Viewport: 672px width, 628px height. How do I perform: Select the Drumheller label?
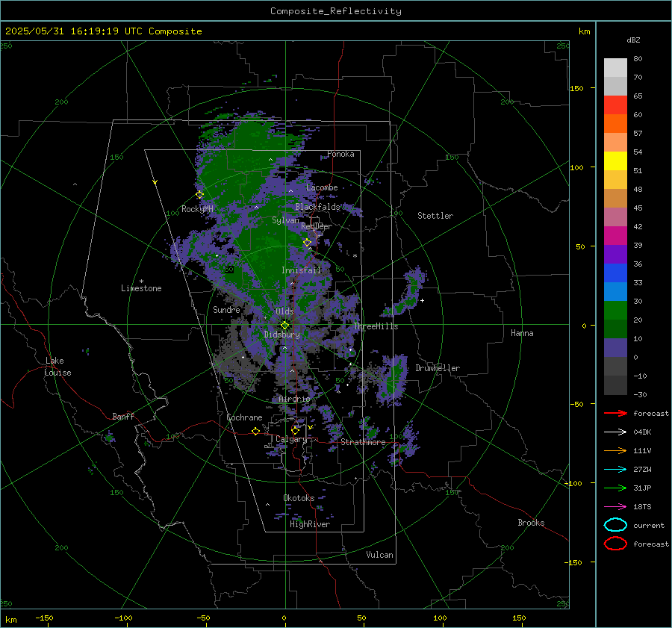(x=438, y=368)
